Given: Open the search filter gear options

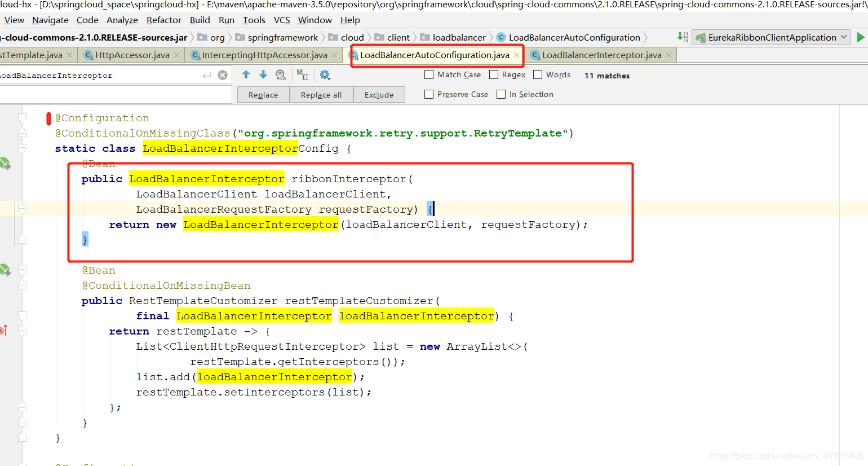Looking at the screenshot, I should (325, 75).
